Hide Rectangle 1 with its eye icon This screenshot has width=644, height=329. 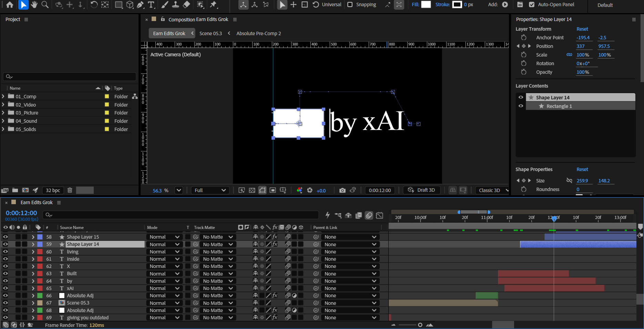[x=521, y=106]
